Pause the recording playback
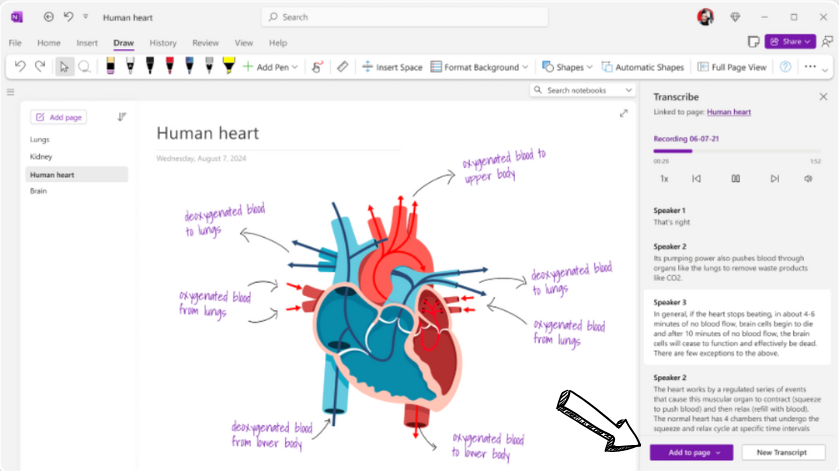Image resolution: width=839 pixels, height=471 pixels. point(736,179)
